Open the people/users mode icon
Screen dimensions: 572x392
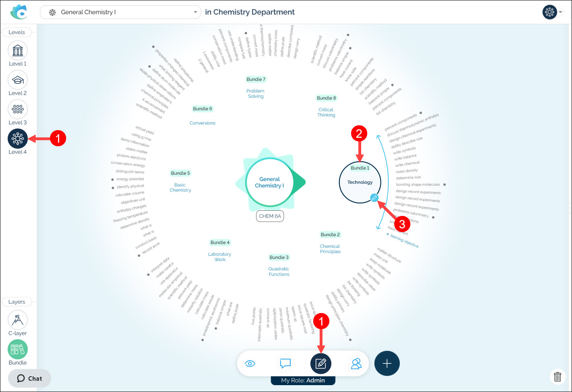coord(356,364)
